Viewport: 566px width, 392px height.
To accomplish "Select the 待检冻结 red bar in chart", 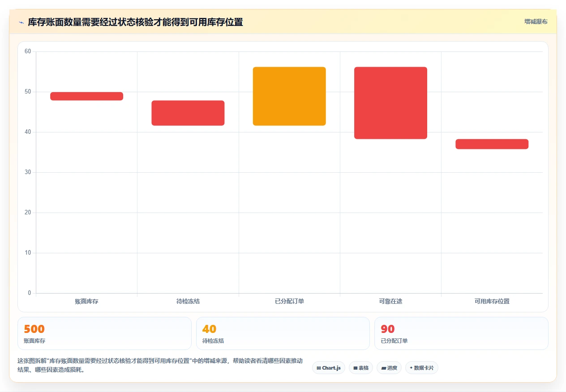I will (x=188, y=113).
